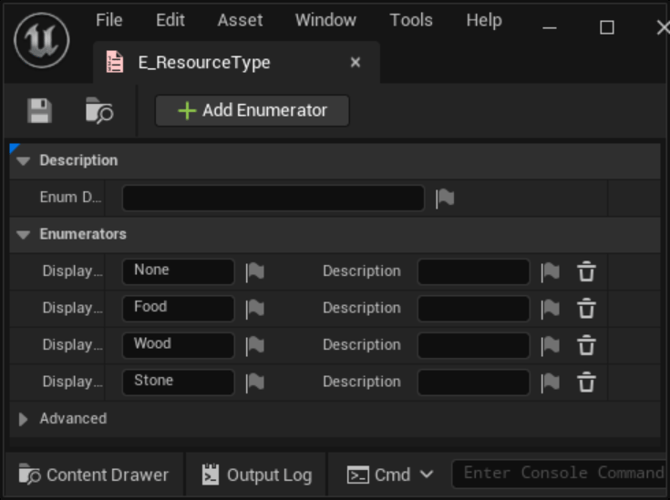The width and height of the screenshot is (670, 500).
Task: Collapse the Enumerators section
Action: tap(24, 235)
